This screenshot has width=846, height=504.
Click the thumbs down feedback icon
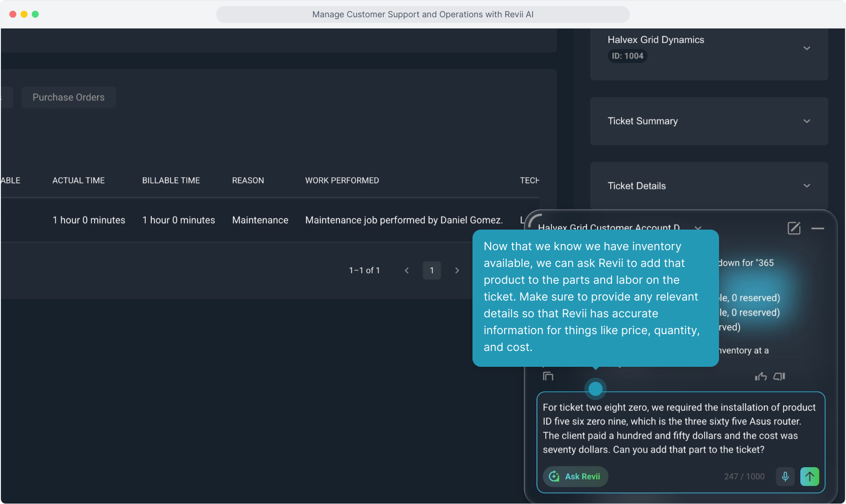click(x=779, y=377)
